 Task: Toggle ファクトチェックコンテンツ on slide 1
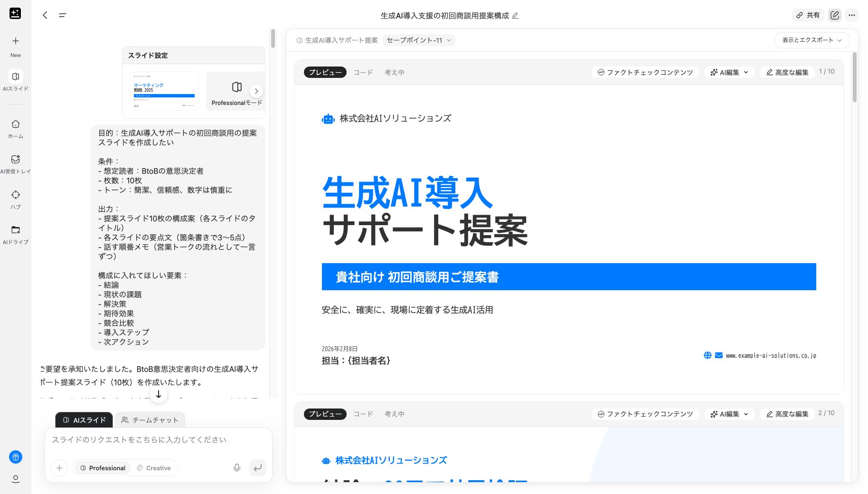(x=645, y=72)
